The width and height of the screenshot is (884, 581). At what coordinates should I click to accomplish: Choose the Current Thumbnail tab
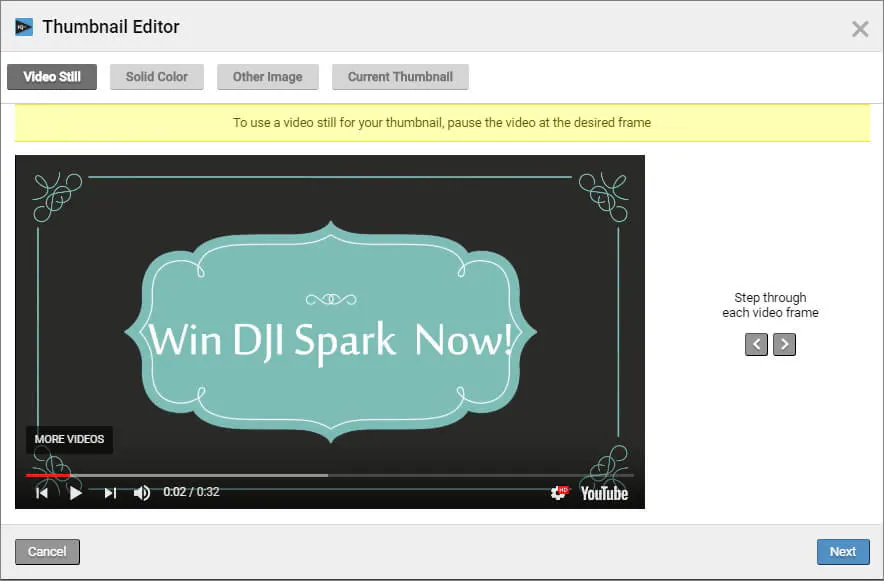tap(400, 77)
